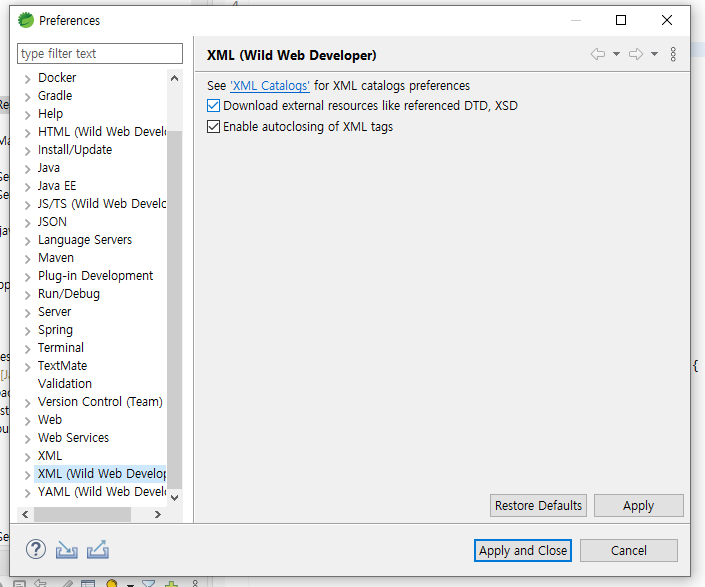Screen dimensions: 705x587
Task: Open the back history dropdown arrow
Action: click(x=616, y=54)
